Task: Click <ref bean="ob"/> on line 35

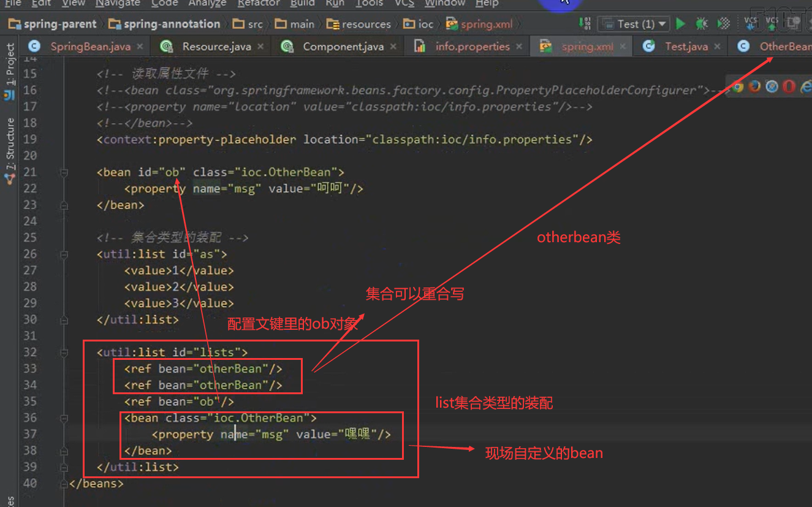Action: (x=179, y=402)
